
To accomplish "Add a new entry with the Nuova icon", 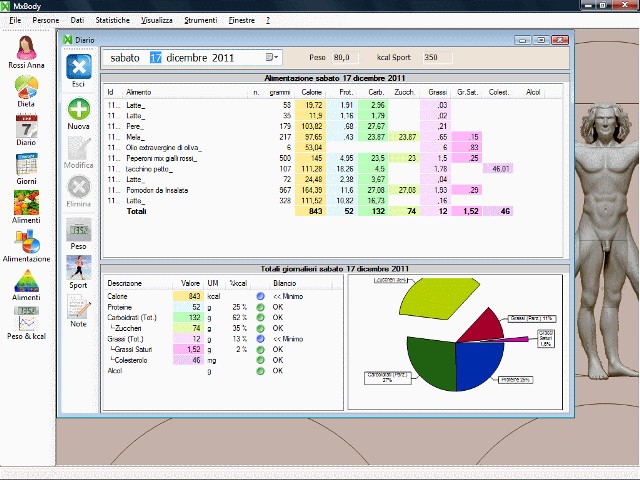I will pos(79,112).
